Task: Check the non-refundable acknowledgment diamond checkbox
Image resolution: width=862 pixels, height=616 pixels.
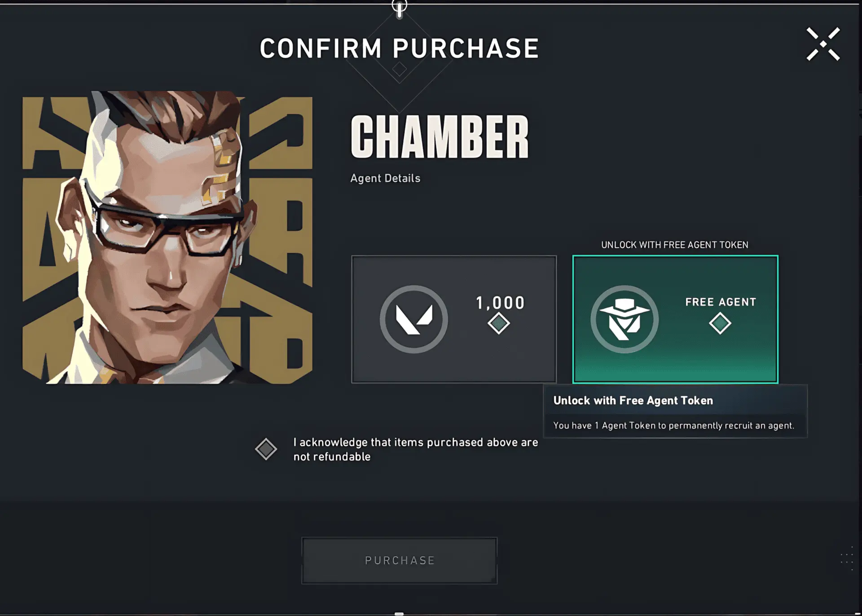Action: pos(266,449)
